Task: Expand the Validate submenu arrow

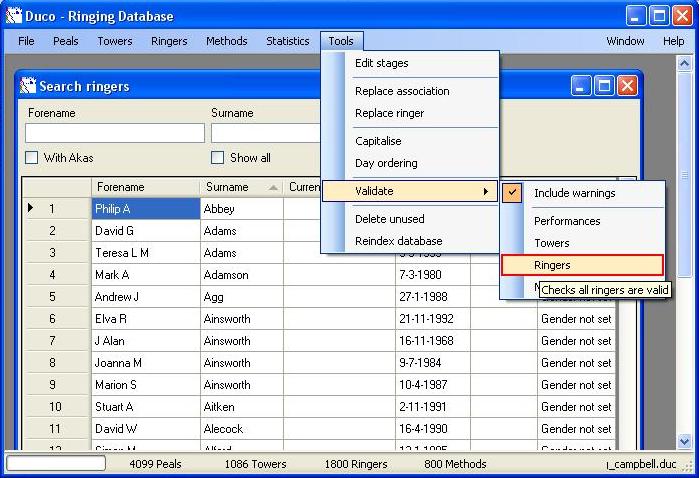Action: (486, 191)
